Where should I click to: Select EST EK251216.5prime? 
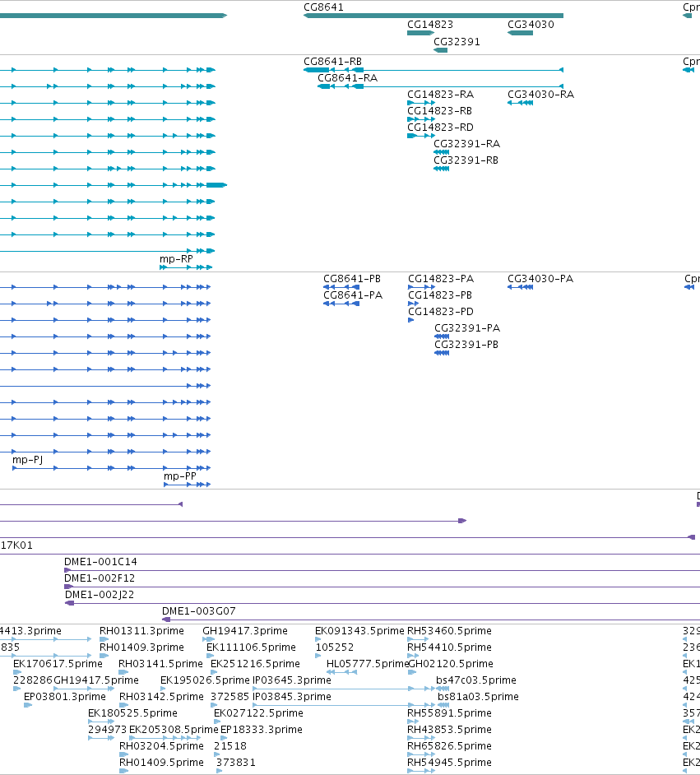(x=255, y=663)
